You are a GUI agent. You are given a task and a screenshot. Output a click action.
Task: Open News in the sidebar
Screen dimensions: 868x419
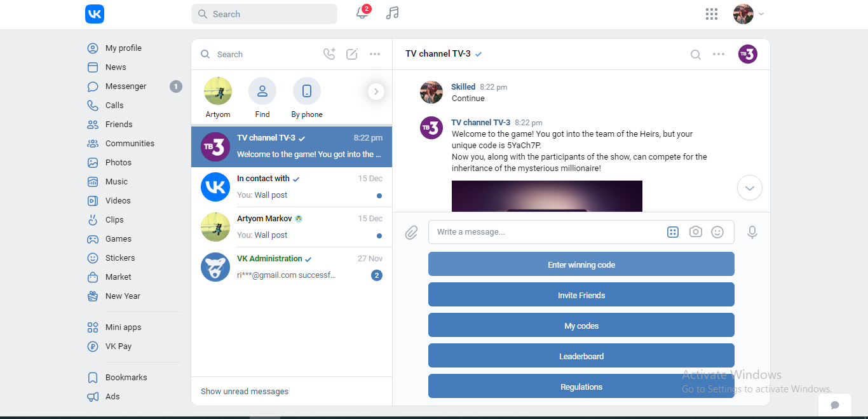click(116, 67)
